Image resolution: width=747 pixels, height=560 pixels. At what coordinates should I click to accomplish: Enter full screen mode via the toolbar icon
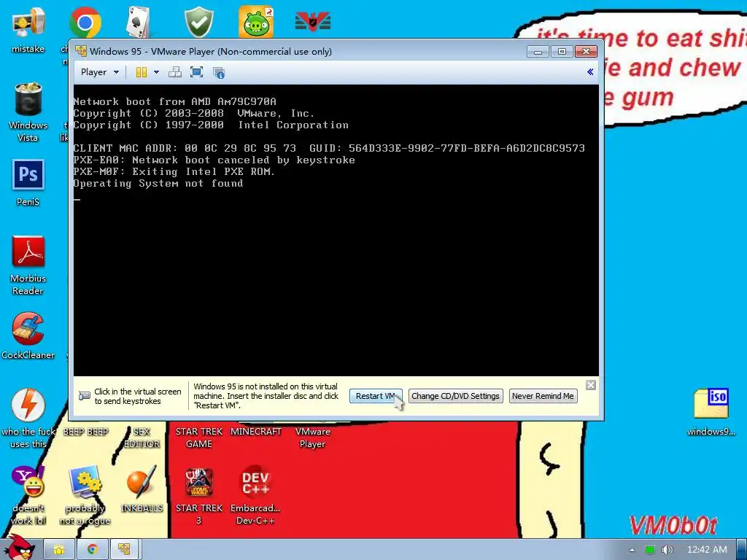click(196, 72)
